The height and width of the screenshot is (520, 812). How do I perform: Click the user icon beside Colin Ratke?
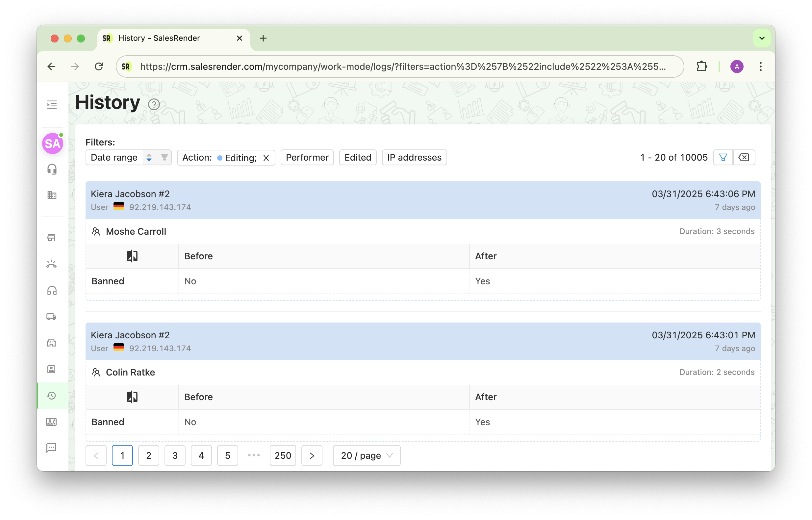coord(96,372)
